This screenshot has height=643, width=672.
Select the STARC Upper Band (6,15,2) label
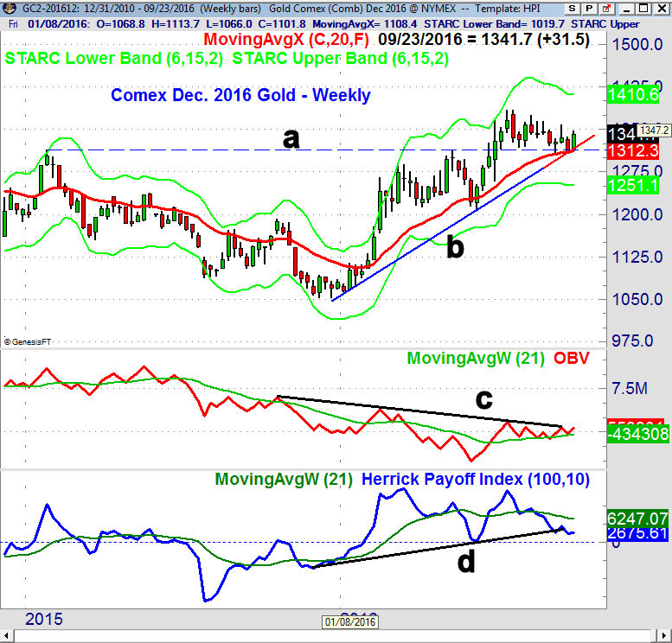click(340, 59)
